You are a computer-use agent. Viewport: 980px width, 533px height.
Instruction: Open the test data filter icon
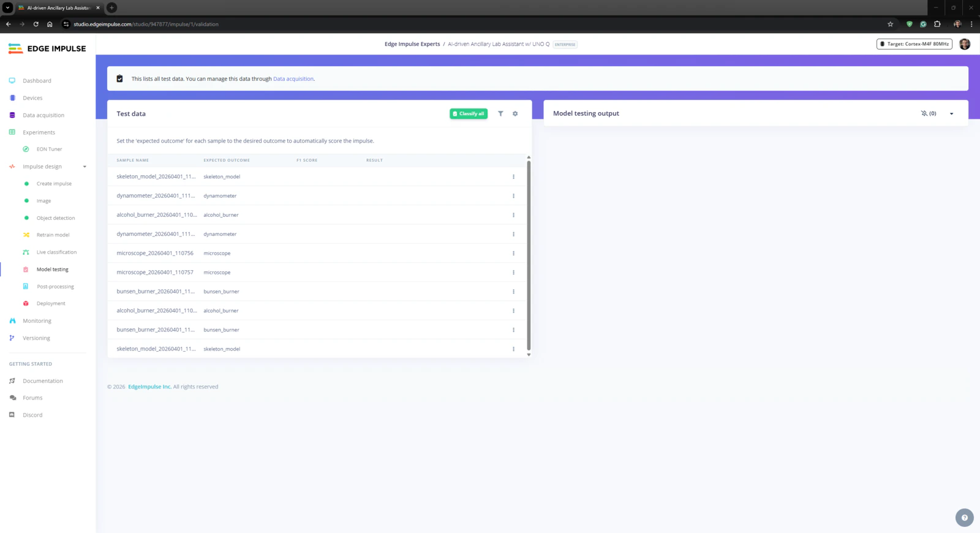click(500, 114)
